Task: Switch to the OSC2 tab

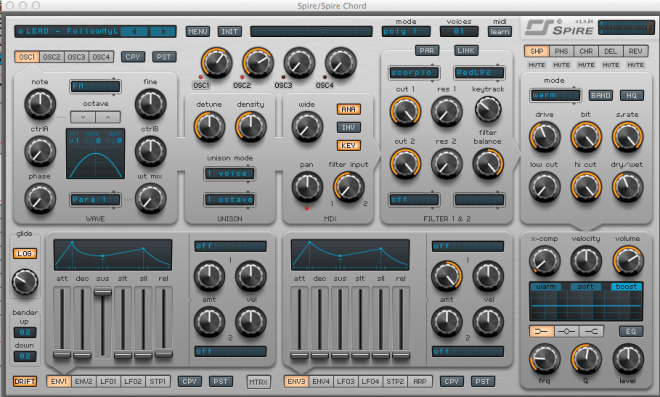Action: [52, 57]
